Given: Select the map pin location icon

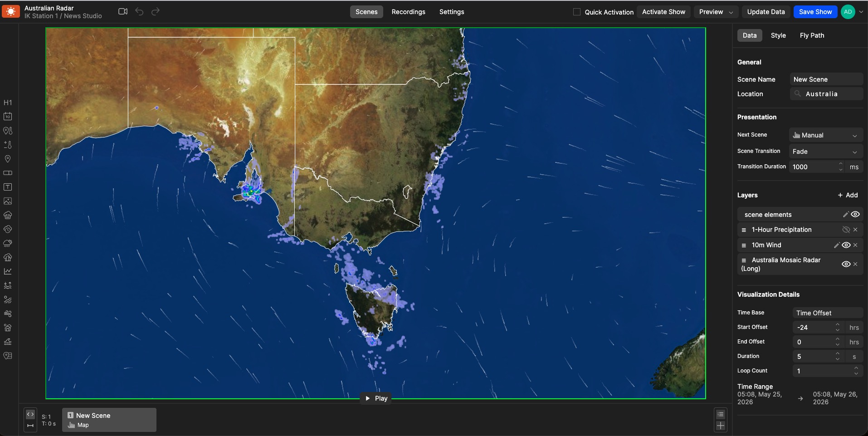Looking at the screenshot, I should [x=8, y=159].
